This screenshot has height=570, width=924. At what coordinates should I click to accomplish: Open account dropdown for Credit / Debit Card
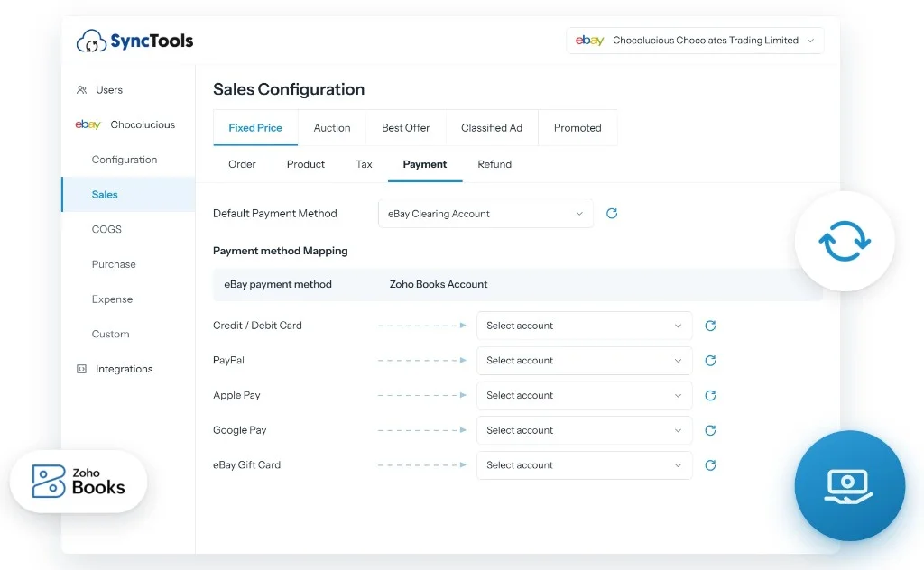click(584, 326)
